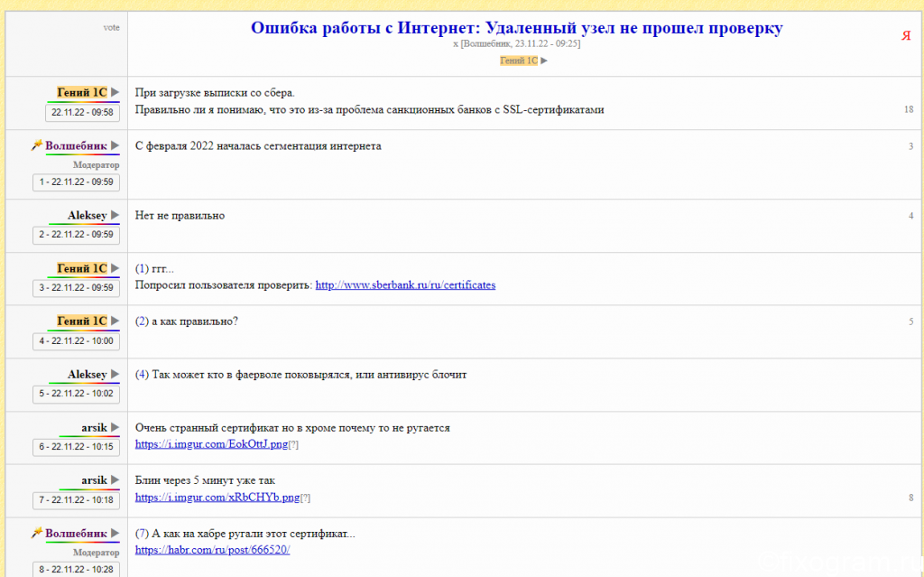Click the text 'Блин через 5 минут уже так'

(x=205, y=480)
